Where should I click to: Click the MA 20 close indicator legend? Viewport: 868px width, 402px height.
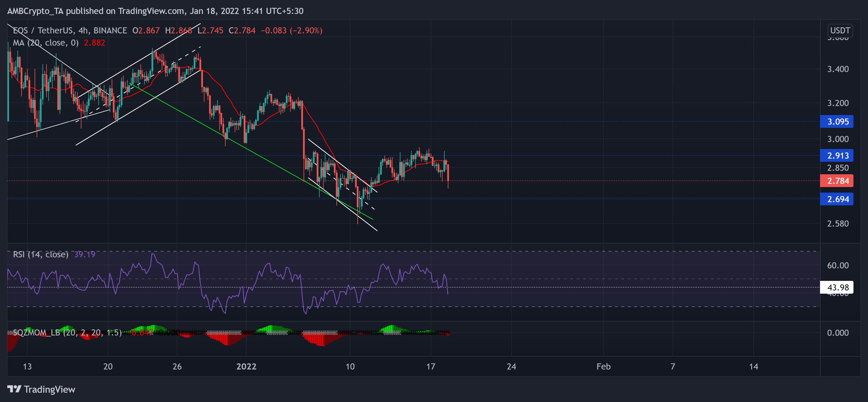tap(45, 43)
